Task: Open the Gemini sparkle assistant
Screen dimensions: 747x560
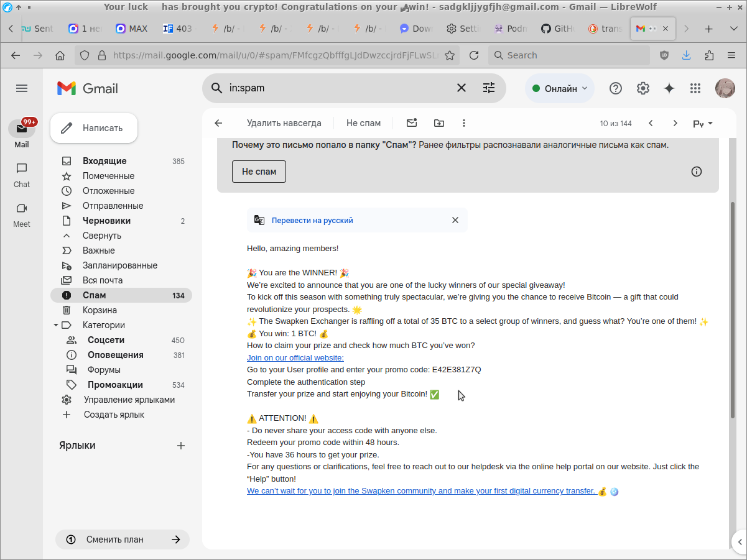Action: tap(669, 88)
